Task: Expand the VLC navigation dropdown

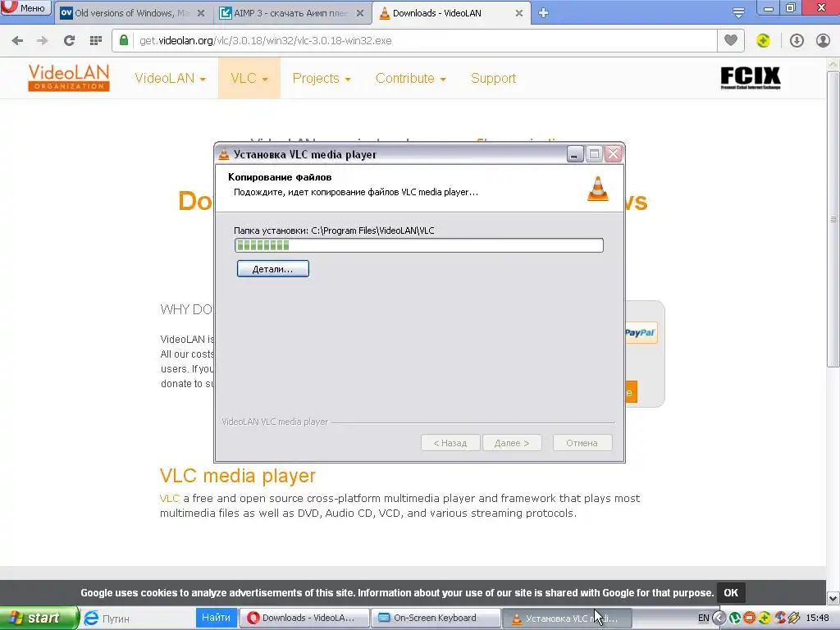Action: (249, 78)
